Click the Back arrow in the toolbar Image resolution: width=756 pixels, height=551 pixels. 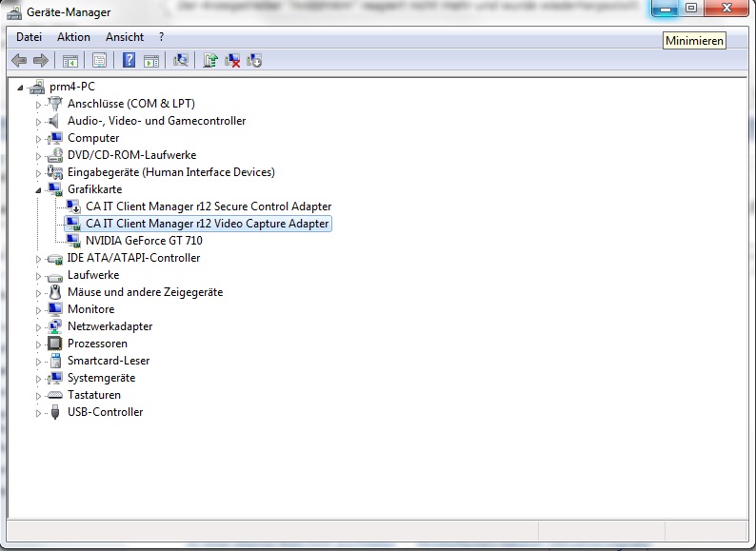[x=19, y=60]
